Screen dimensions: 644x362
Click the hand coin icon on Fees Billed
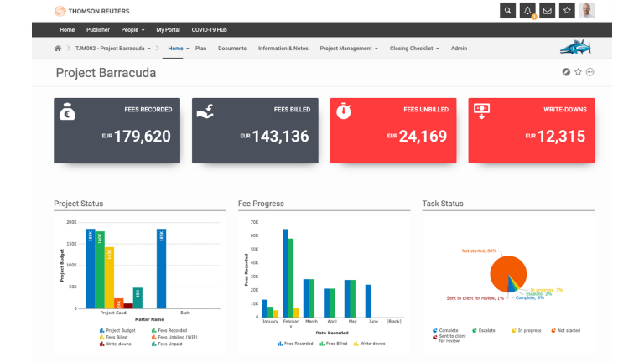(x=205, y=111)
